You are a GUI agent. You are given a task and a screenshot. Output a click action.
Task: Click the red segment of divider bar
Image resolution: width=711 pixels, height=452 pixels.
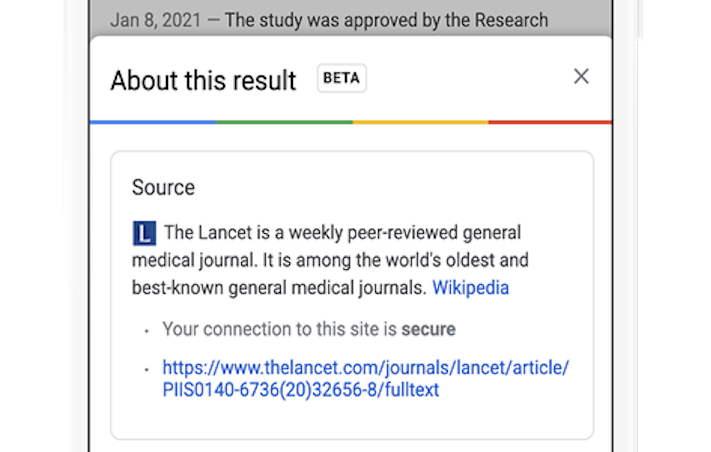pos(550,122)
